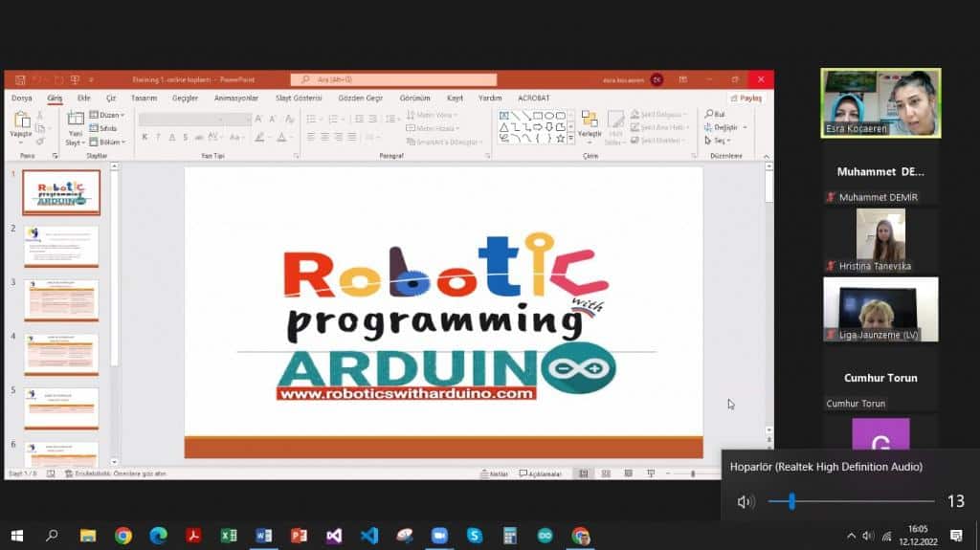Image resolution: width=980 pixels, height=550 pixels.
Task: Expand the Seç selection dropdown
Action: 718,141
